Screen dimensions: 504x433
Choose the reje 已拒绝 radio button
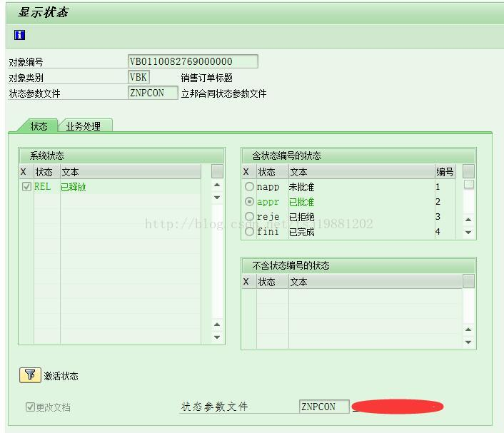[x=249, y=216]
